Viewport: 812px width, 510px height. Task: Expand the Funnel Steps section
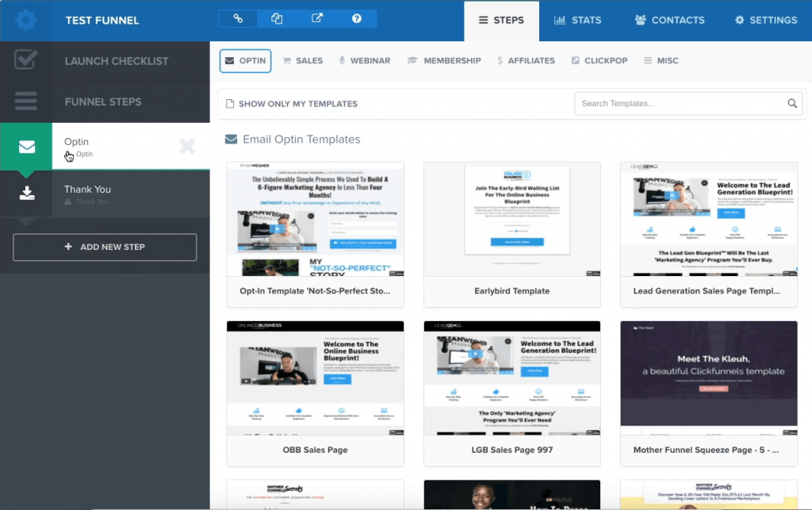click(103, 102)
